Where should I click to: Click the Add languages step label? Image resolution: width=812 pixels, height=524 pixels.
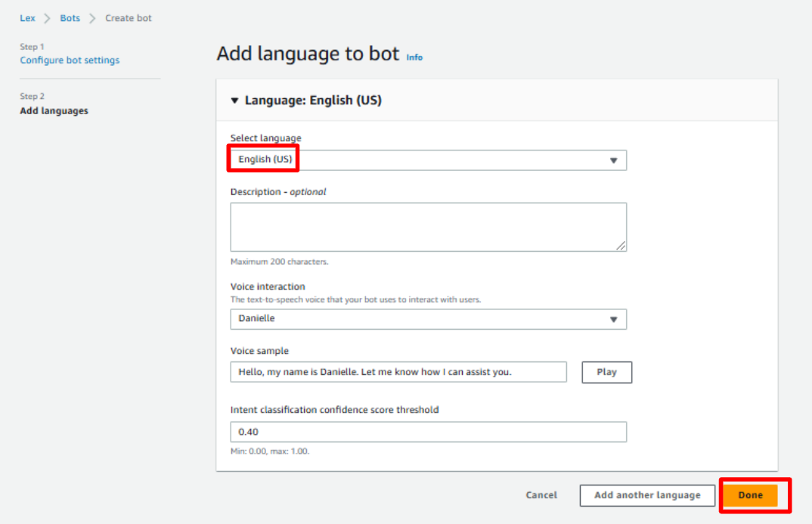click(54, 111)
